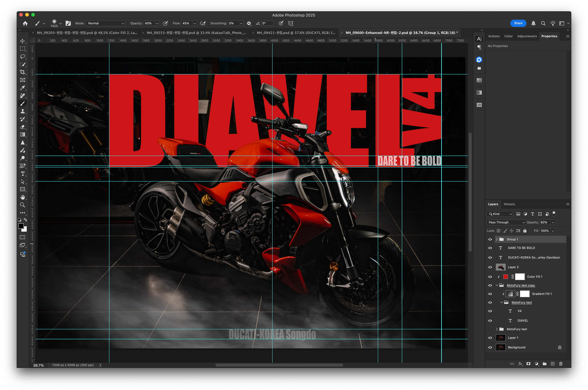
Task: Open the layer Opacity 82% dropdown arrow
Action: [553, 222]
